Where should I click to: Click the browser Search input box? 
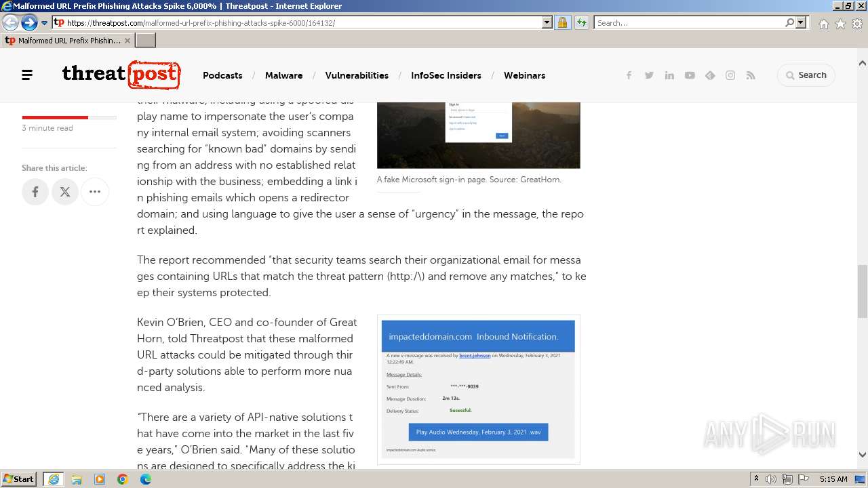click(689, 22)
